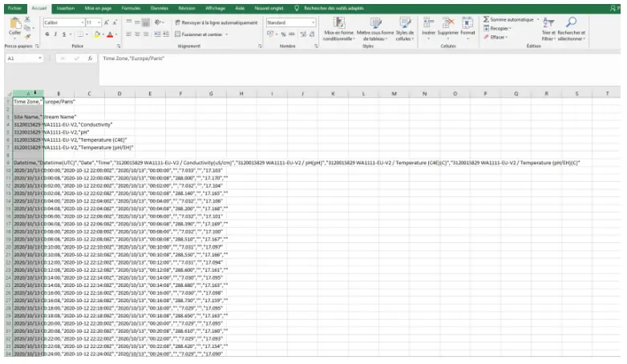Click Effacer button
627x364 pixels.
(x=496, y=37)
